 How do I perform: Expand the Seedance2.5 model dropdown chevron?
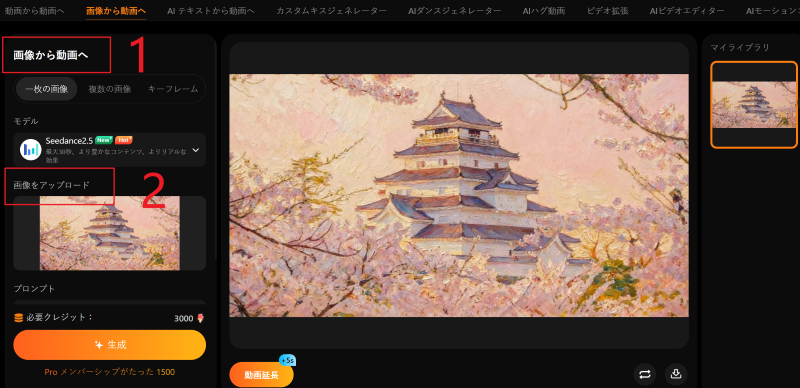point(195,150)
